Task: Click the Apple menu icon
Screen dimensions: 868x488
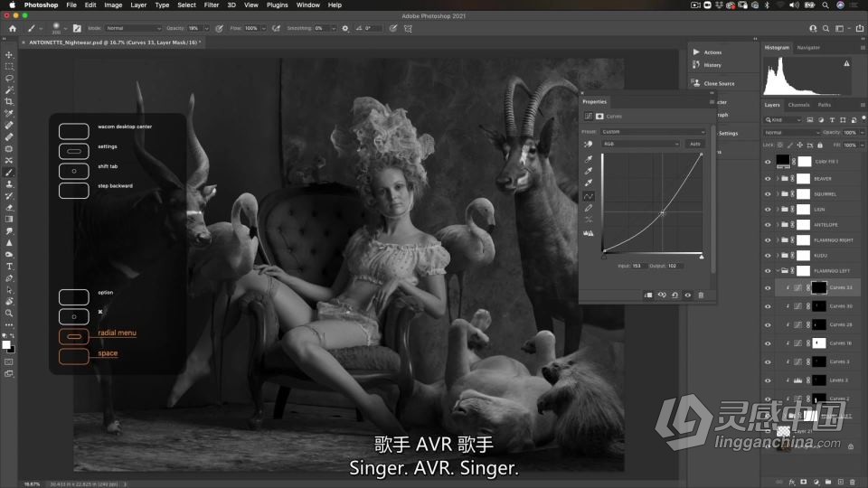Action: 12,5
